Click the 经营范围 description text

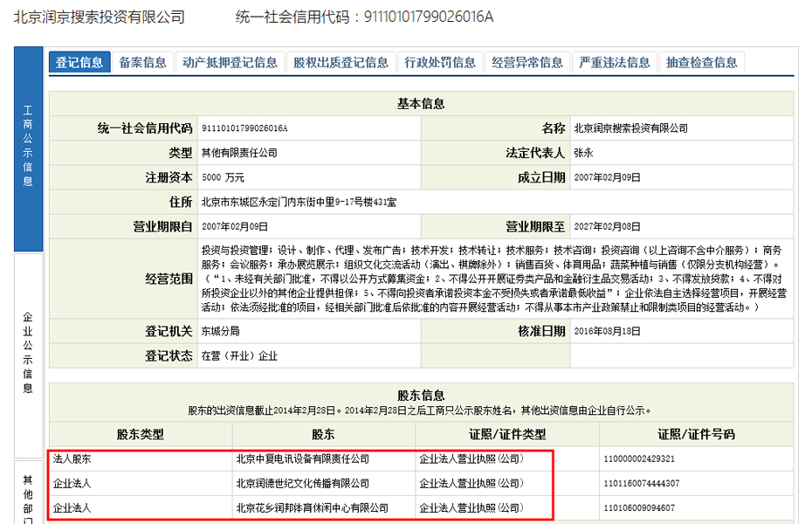(493, 278)
